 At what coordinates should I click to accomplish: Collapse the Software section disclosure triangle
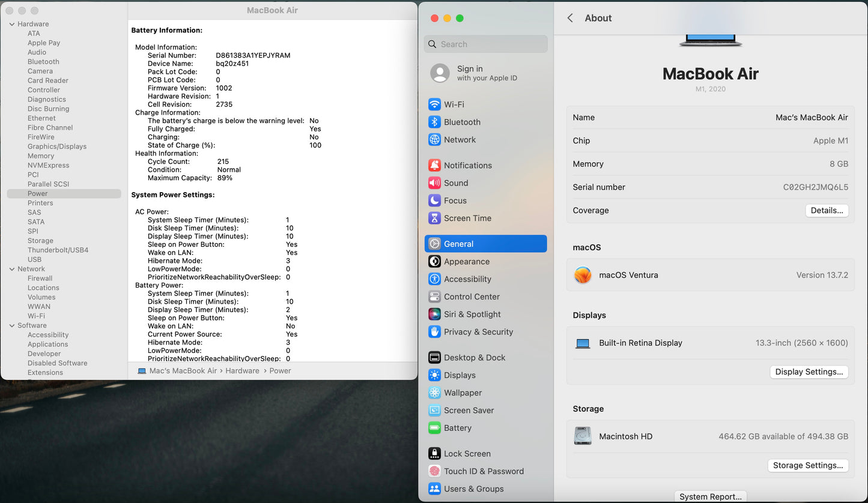tap(11, 325)
